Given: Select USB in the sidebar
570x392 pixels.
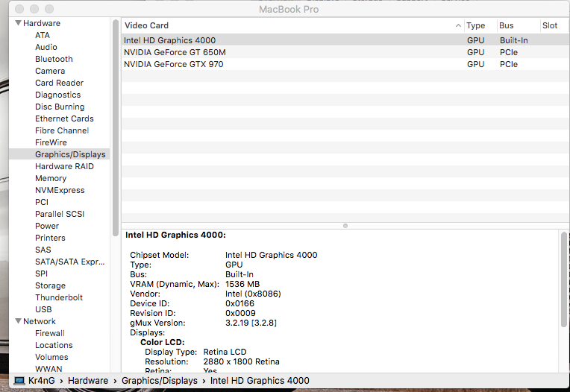Looking at the screenshot, I should 43,309.
